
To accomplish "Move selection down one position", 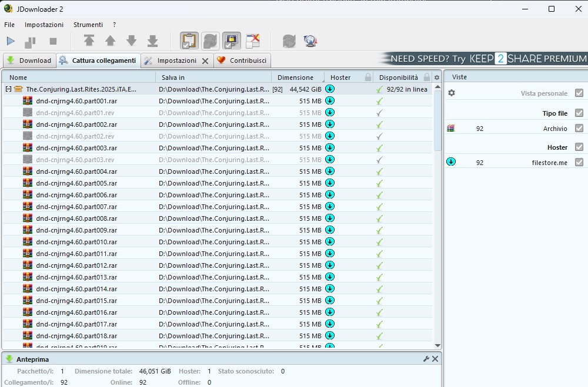I will tap(131, 41).
